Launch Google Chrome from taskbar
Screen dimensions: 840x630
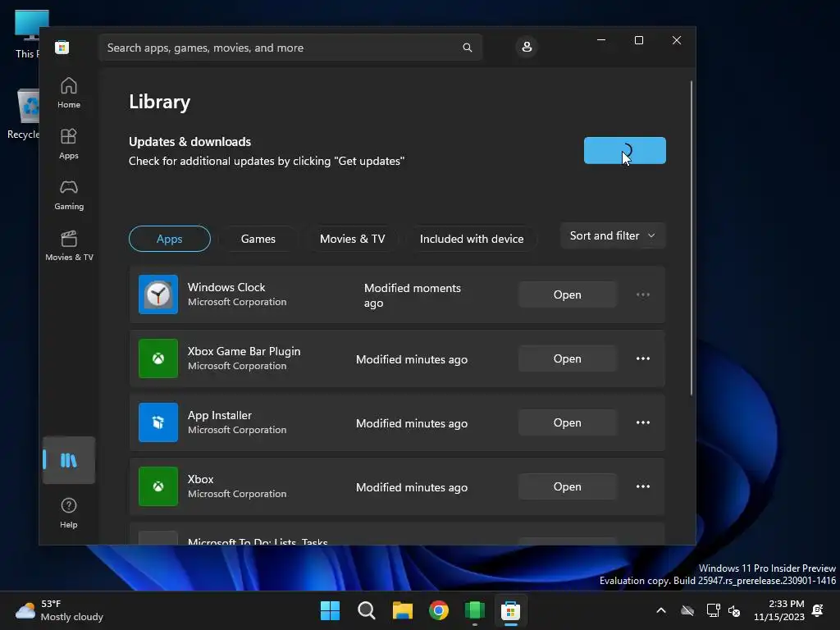[439, 610]
